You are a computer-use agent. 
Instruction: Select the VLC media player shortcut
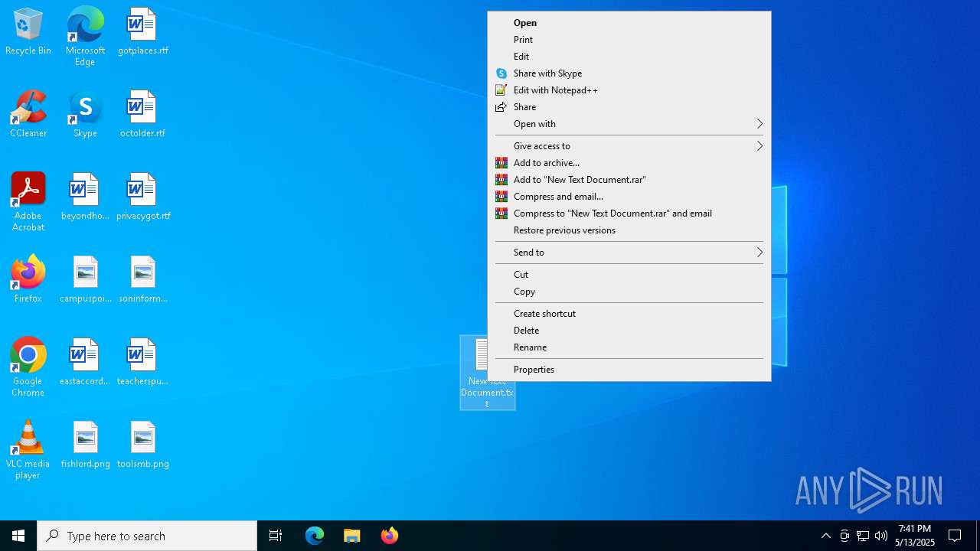(x=28, y=451)
